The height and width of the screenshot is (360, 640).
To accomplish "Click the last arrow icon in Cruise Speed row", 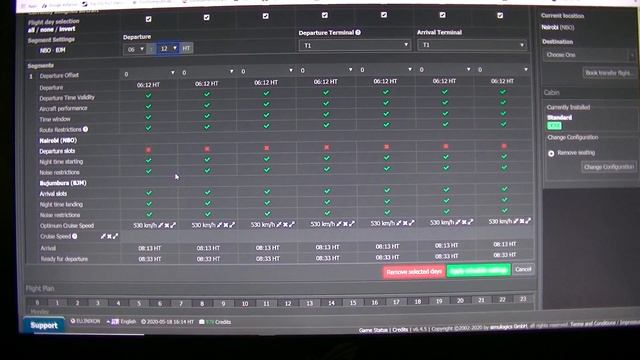I will pos(116,236).
